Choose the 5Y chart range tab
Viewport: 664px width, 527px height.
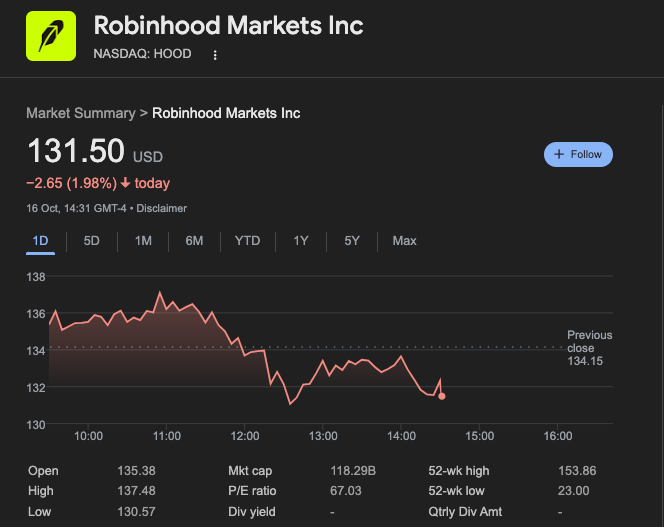pos(352,241)
